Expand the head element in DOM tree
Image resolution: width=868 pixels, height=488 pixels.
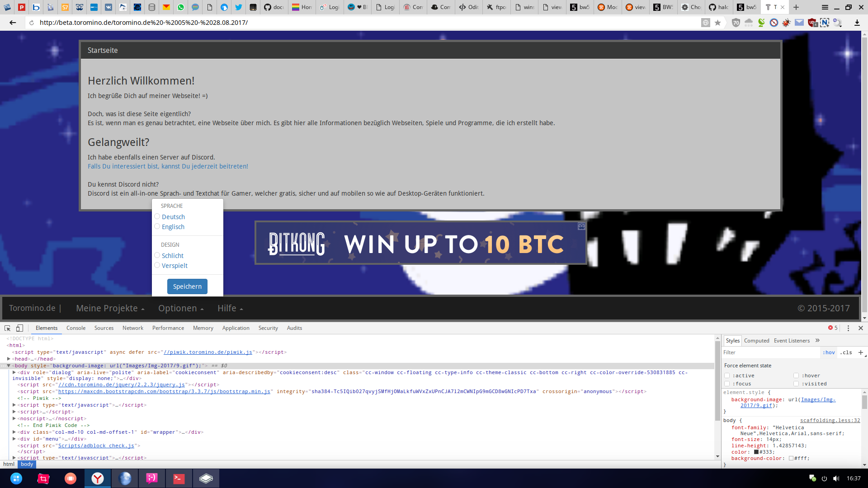point(9,359)
